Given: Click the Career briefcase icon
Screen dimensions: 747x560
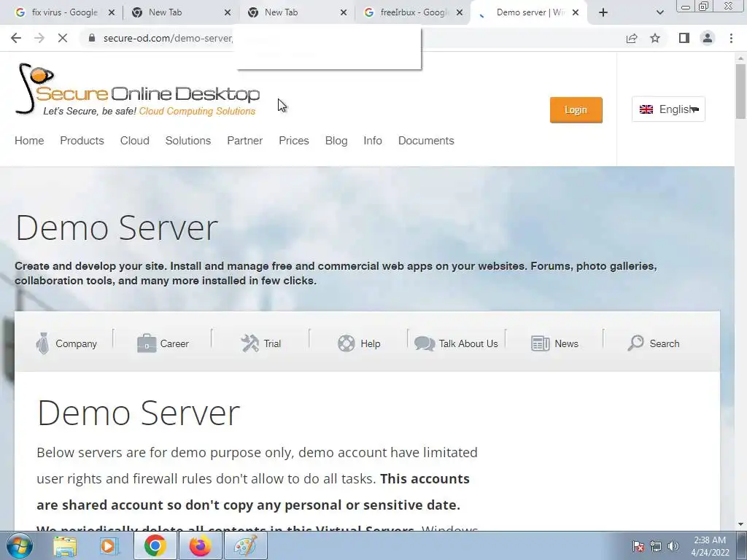Looking at the screenshot, I should (147, 343).
